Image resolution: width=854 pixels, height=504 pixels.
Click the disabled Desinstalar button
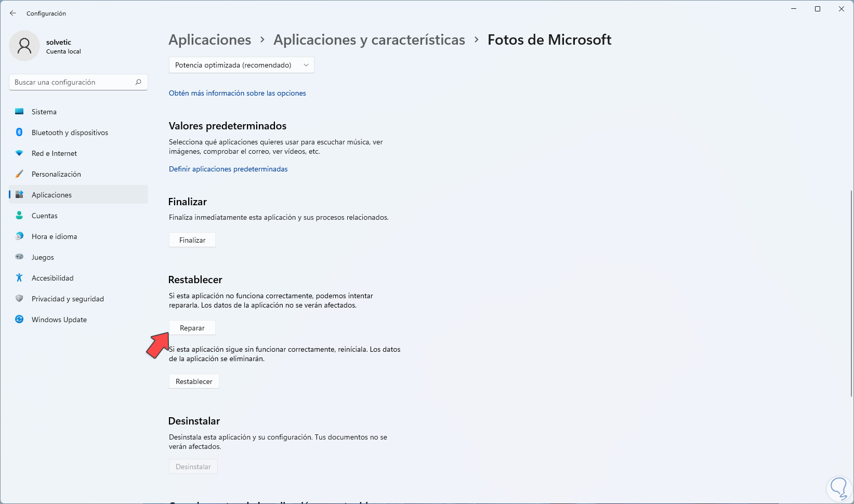[x=193, y=467]
